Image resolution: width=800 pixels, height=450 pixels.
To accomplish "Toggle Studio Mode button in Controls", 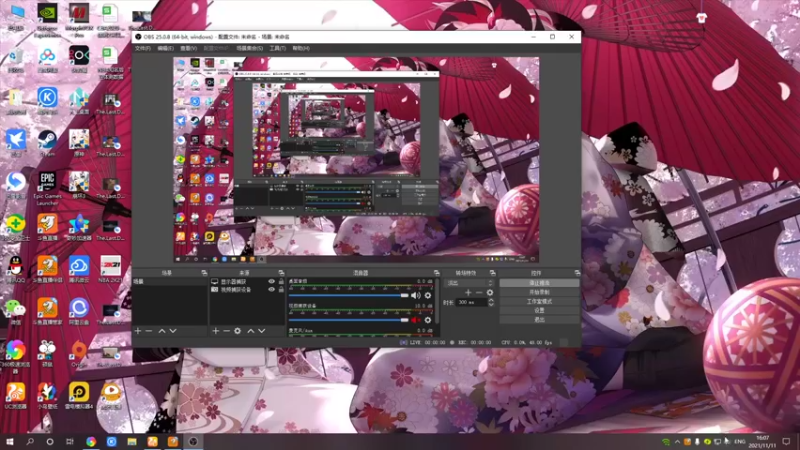I will pyautogui.click(x=539, y=301).
